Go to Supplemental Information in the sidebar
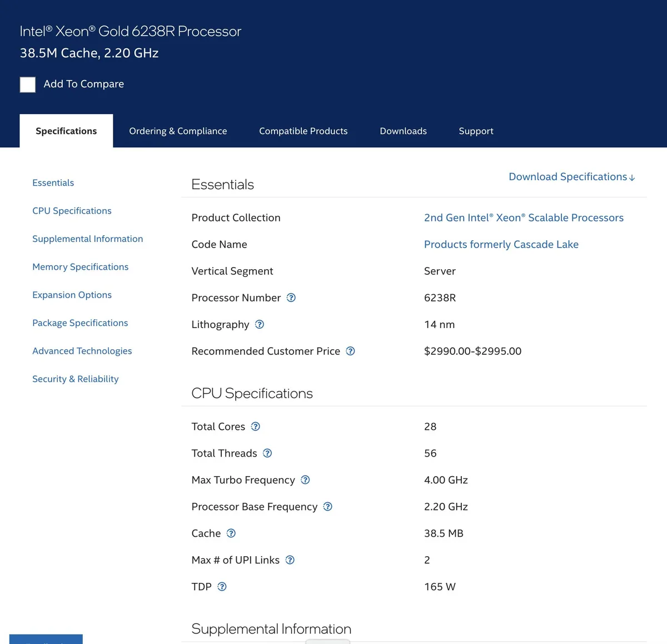 pos(88,239)
